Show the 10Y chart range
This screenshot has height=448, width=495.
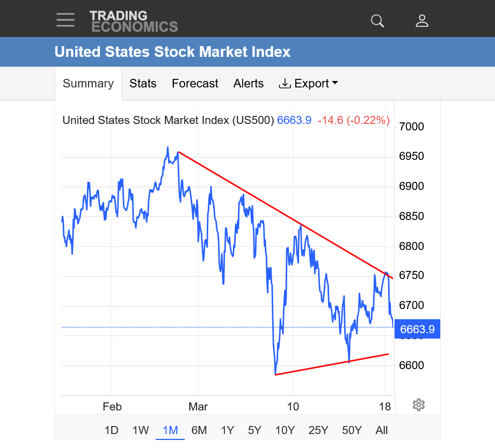coord(285,430)
